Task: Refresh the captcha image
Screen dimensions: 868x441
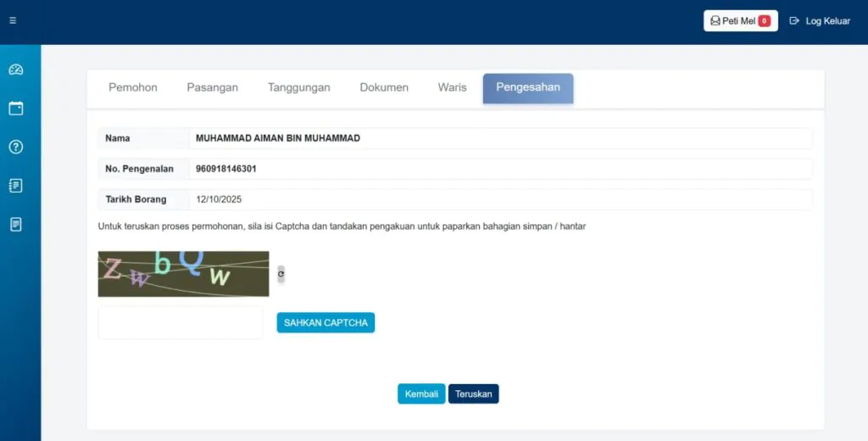Action: (281, 274)
